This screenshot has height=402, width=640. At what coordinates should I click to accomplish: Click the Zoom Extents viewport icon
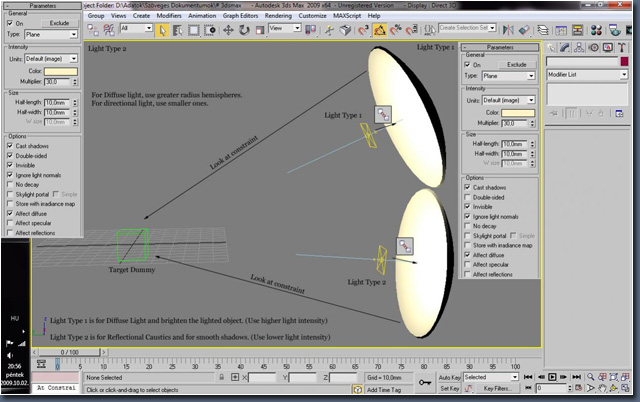tap(613, 377)
